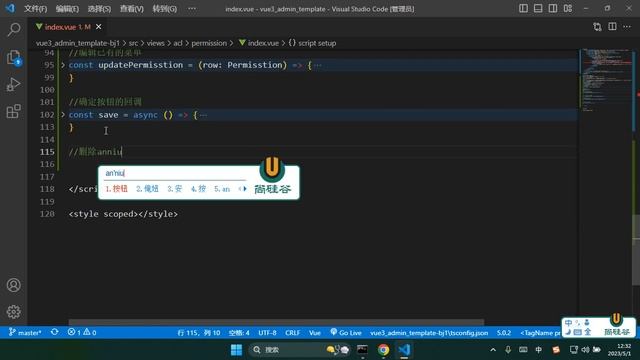
Task: Open terminal app from taskbar
Action: 362,350
